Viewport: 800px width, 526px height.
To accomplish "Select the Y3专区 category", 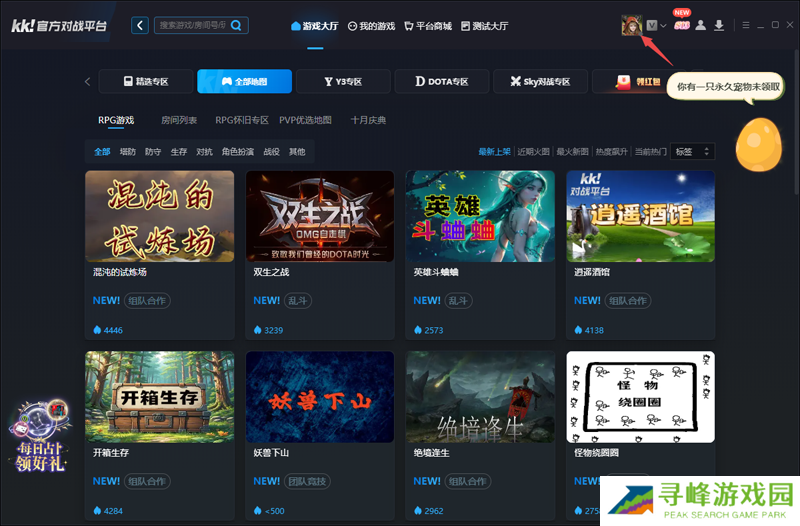I will (x=343, y=81).
